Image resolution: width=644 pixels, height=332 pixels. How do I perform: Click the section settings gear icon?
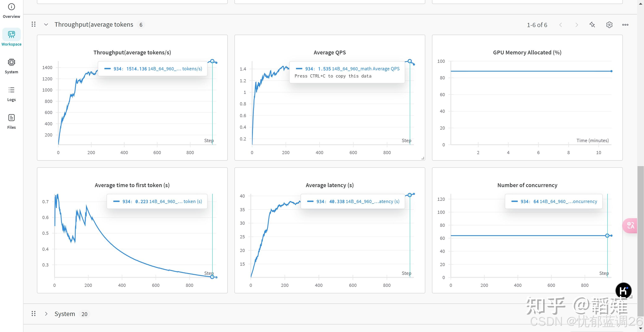tap(609, 25)
